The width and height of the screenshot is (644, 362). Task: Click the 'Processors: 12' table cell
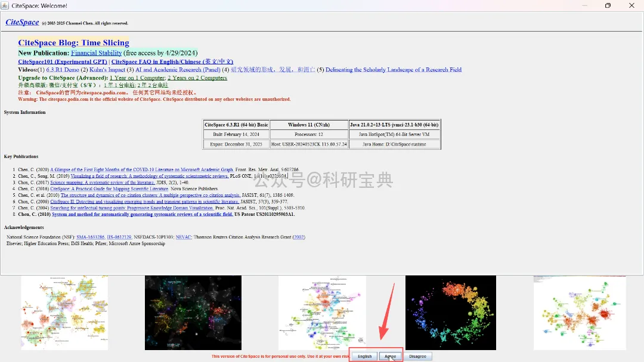tap(309, 134)
